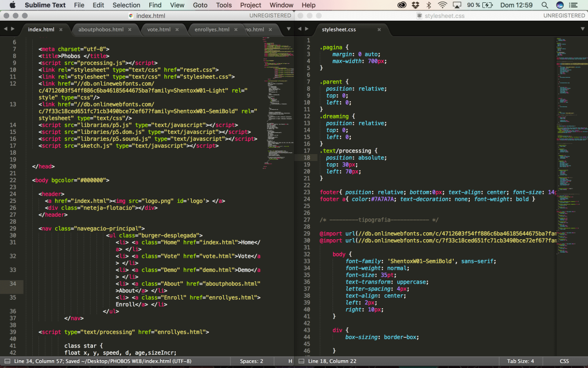Click the file icon beside the index.html window title
Screen dimensions: 588x368
click(131, 16)
